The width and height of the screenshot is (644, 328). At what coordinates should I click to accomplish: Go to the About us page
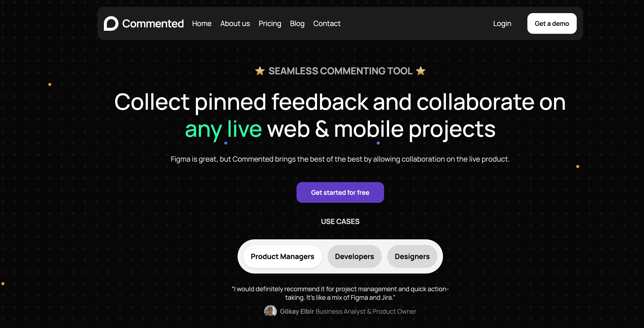pyautogui.click(x=235, y=23)
